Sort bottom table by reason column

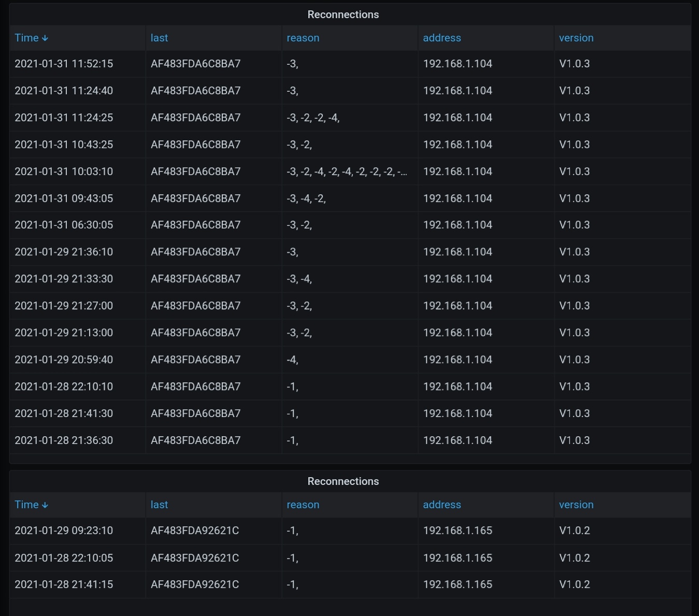click(x=303, y=505)
